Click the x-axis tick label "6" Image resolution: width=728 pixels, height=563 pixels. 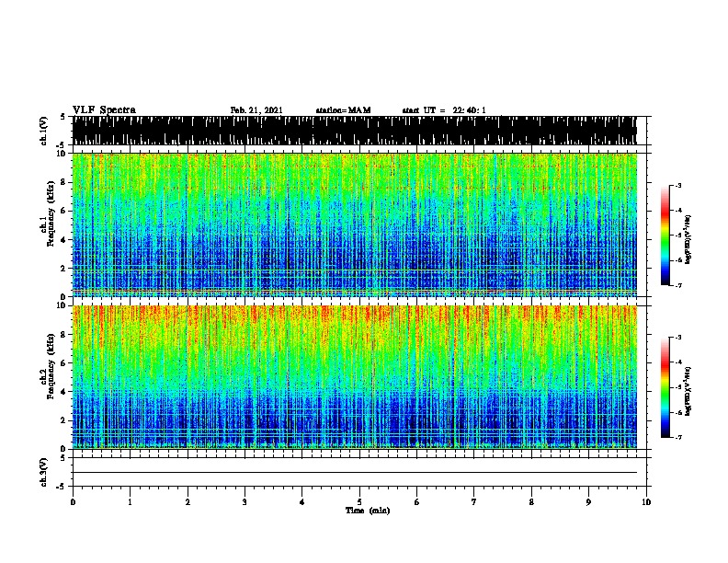click(417, 502)
